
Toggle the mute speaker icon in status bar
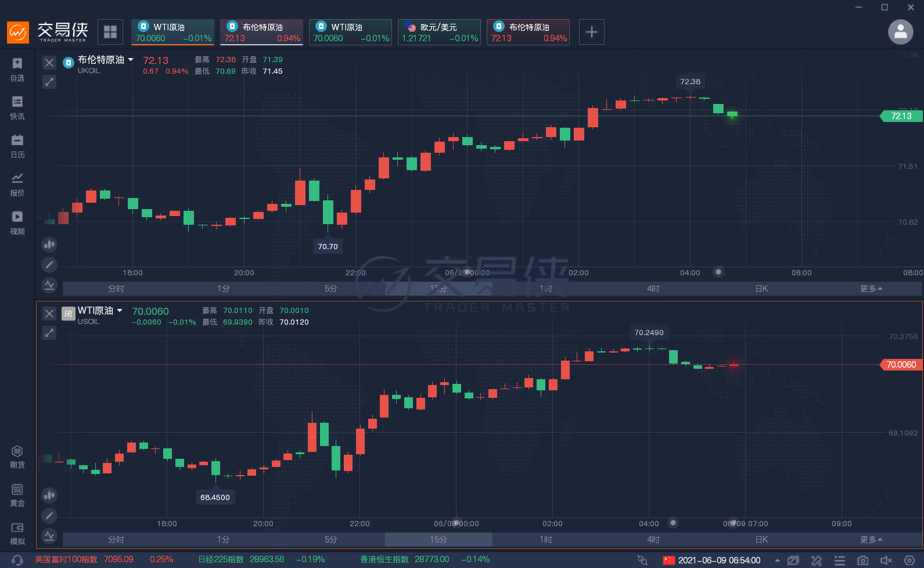click(886, 560)
